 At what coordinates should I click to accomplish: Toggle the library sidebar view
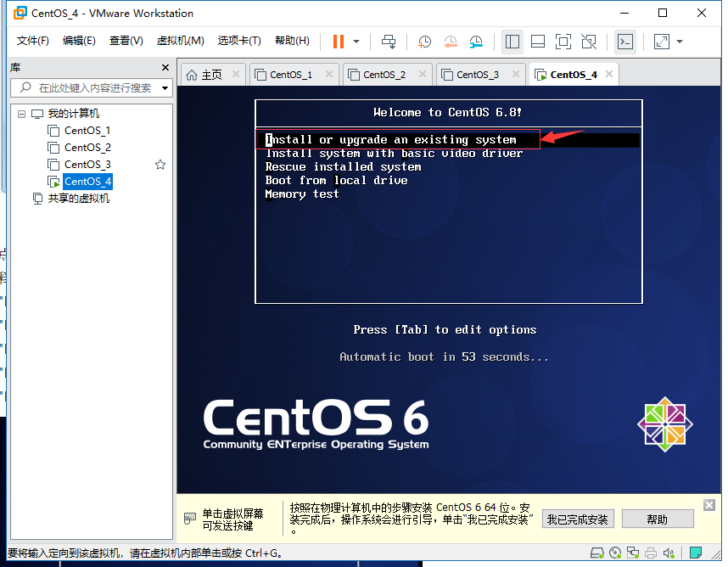tap(512, 42)
